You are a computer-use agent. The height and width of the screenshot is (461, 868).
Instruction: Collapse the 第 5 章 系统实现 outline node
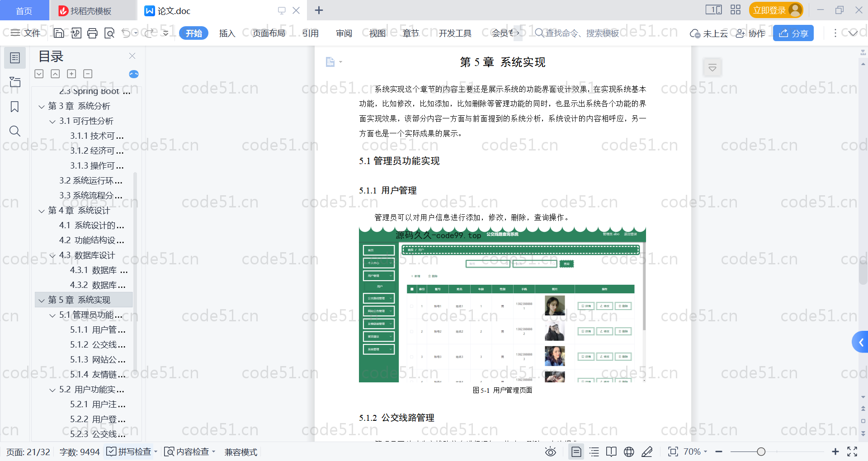42,300
